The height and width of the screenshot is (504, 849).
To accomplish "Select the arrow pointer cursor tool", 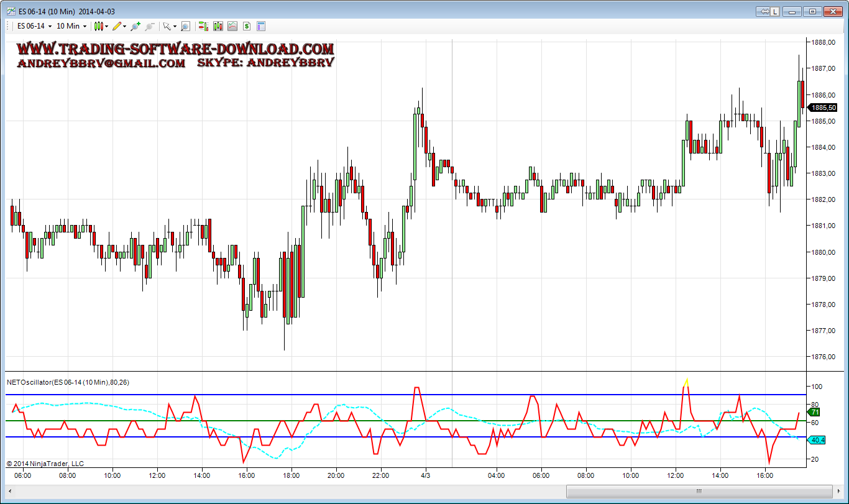I will [x=167, y=26].
